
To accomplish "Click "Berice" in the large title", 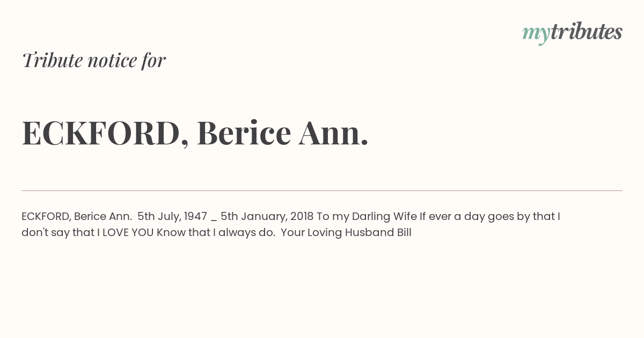I will tap(244, 133).
